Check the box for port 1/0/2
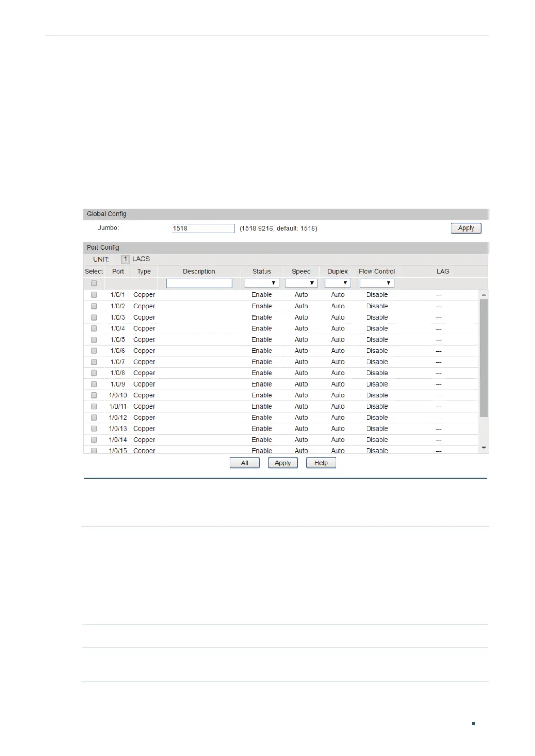The image size is (535, 756). pos(94,306)
